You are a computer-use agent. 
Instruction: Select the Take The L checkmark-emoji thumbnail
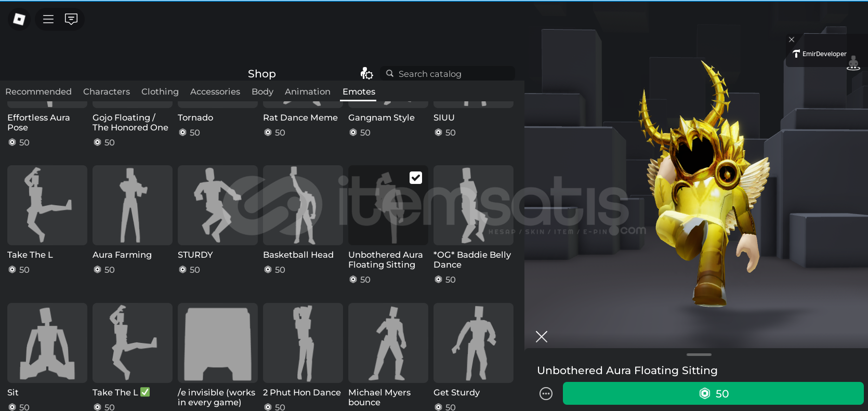[133, 343]
